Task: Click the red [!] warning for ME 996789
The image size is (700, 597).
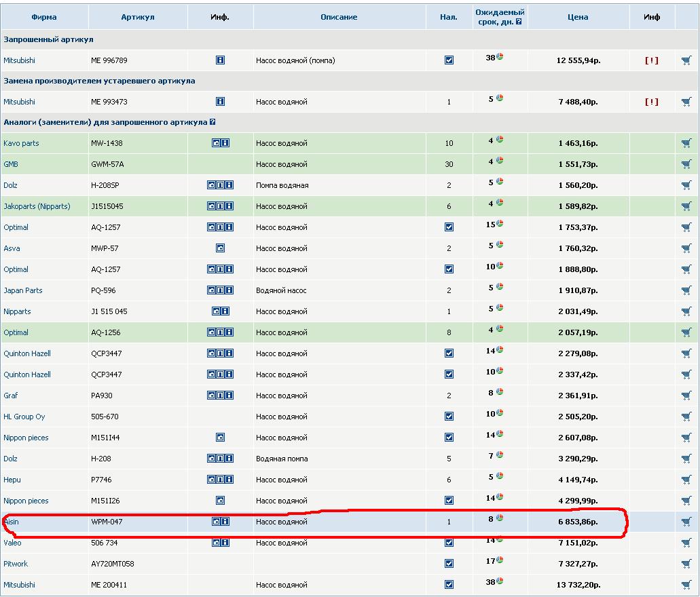Action: 651,60
